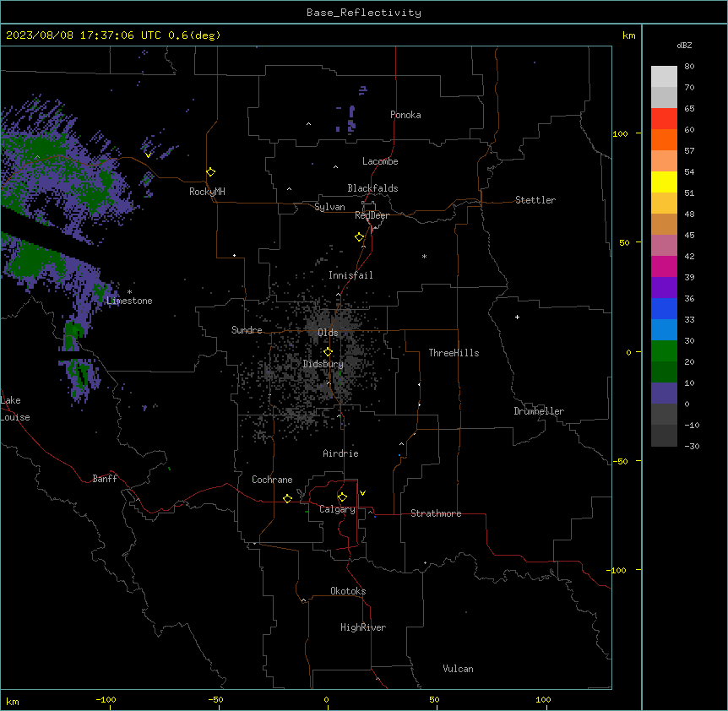Select the Drumheller label

539,411
